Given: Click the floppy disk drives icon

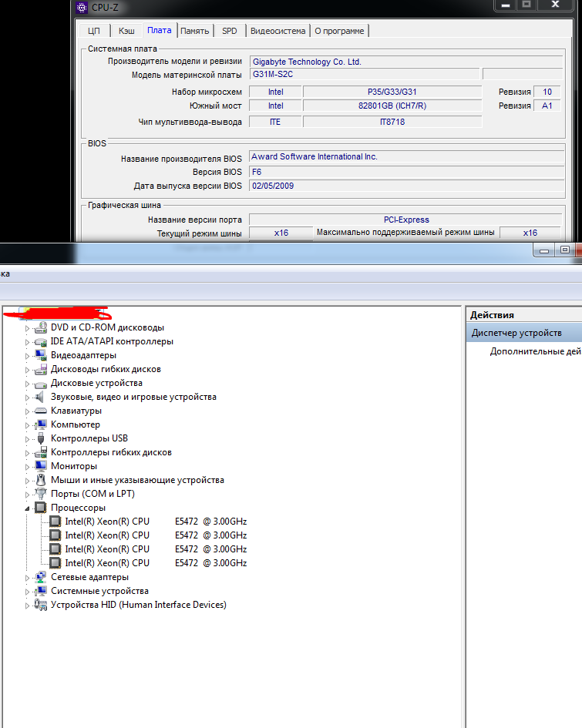Looking at the screenshot, I should [x=41, y=370].
